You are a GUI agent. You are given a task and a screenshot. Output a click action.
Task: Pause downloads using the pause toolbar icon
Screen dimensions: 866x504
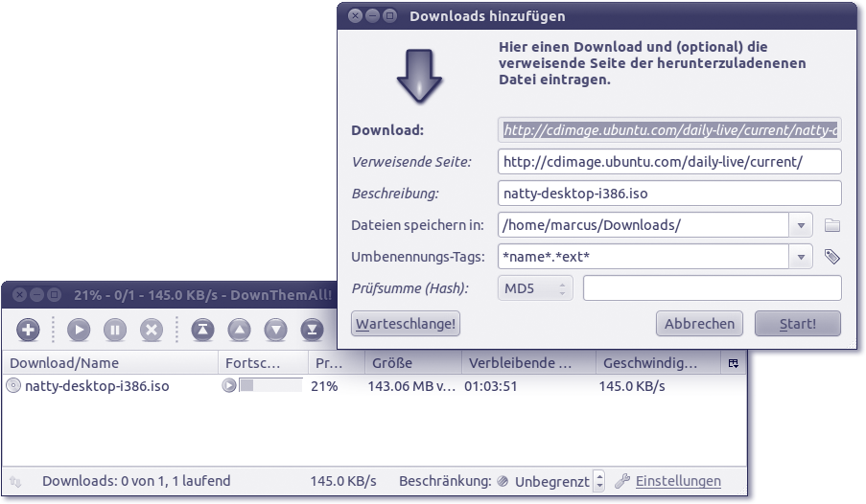click(114, 330)
